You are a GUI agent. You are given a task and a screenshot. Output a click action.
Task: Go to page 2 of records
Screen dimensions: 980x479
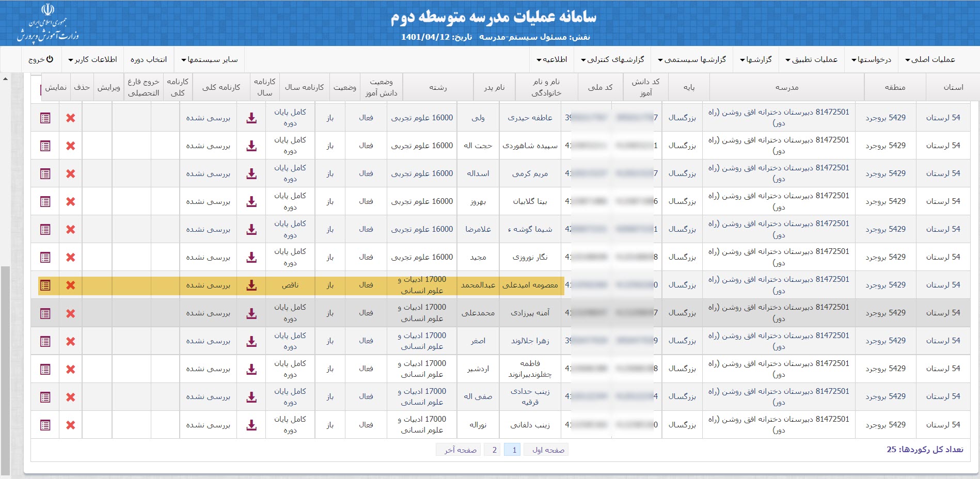[x=494, y=450]
